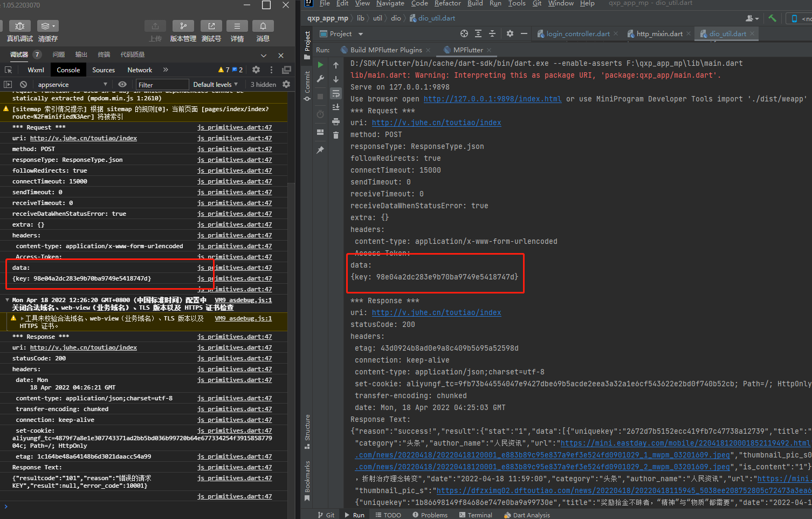
Task: Click the 版本管理 version management icon
Action: [183, 25]
